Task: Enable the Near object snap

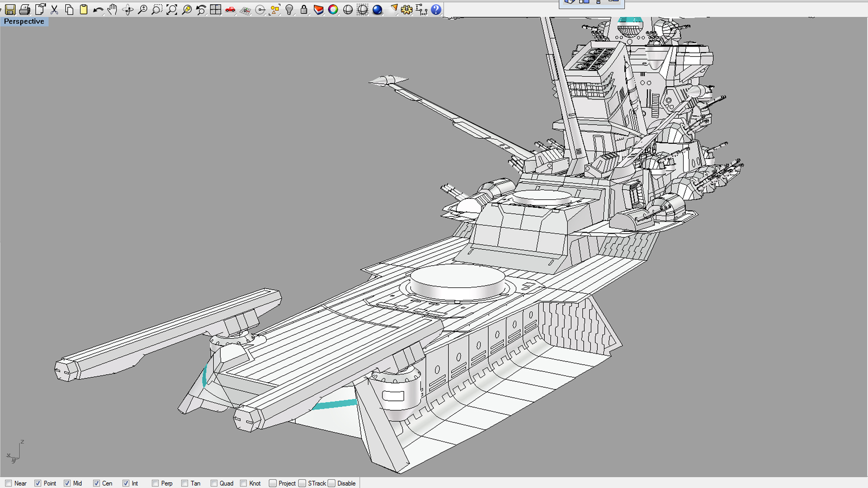Action: coord(9,483)
